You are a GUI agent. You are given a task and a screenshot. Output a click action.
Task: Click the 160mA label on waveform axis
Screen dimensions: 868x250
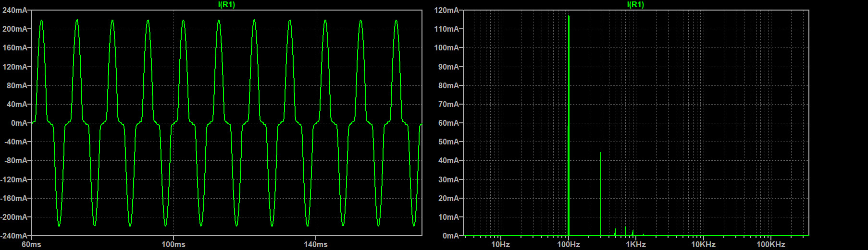15,48
